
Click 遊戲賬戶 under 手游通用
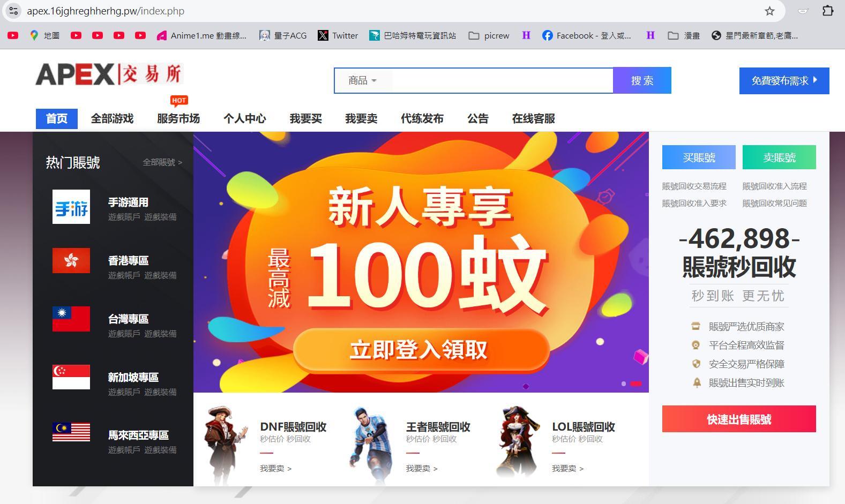pyautogui.click(x=124, y=217)
